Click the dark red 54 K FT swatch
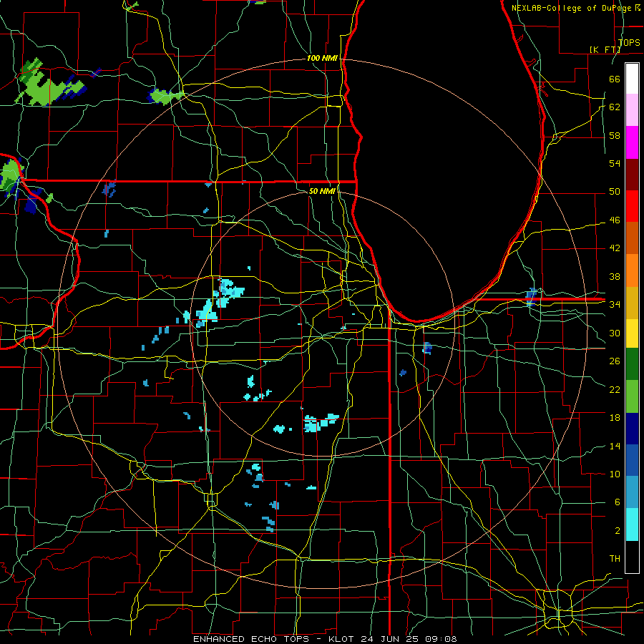Viewport: 644px width, 644px height. click(632, 174)
